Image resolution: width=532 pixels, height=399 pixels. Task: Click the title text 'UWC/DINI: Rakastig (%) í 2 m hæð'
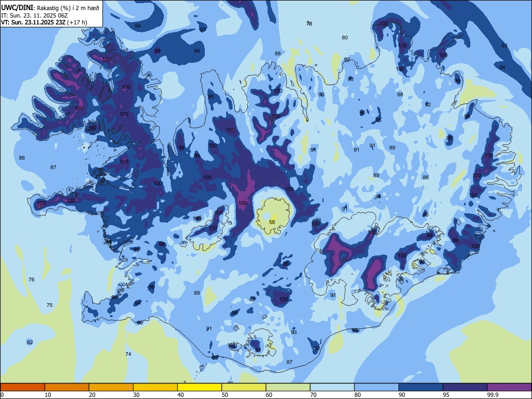pyautogui.click(x=50, y=8)
